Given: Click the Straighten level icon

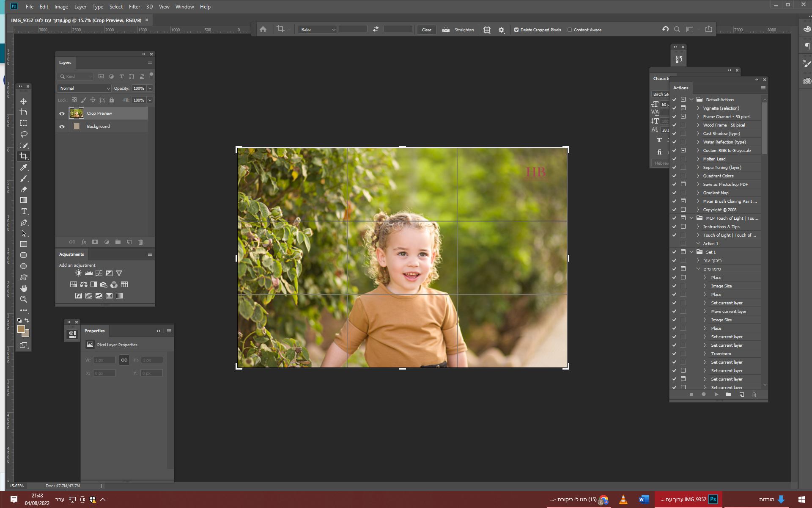Looking at the screenshot, I should (x=446, y=30).
